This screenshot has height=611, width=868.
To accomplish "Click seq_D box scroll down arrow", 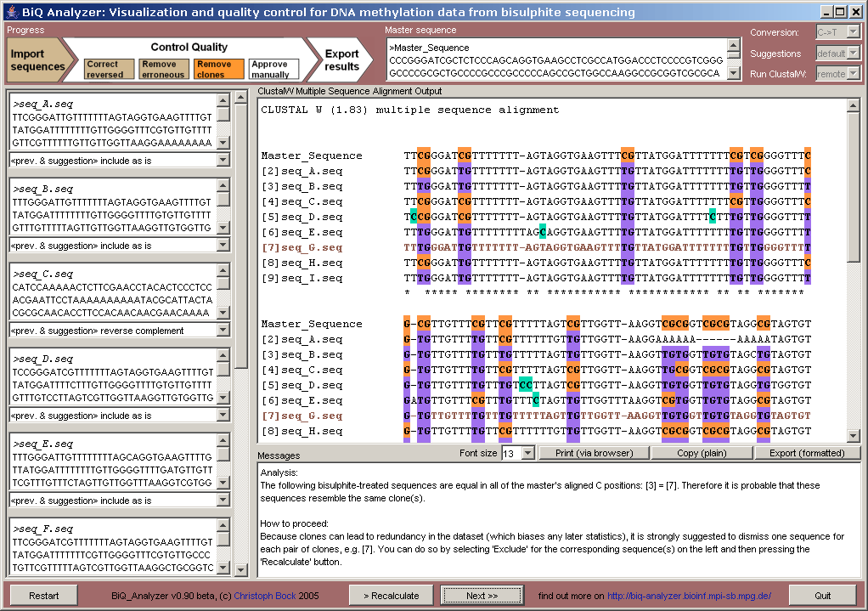I will [x=223, y=398].
